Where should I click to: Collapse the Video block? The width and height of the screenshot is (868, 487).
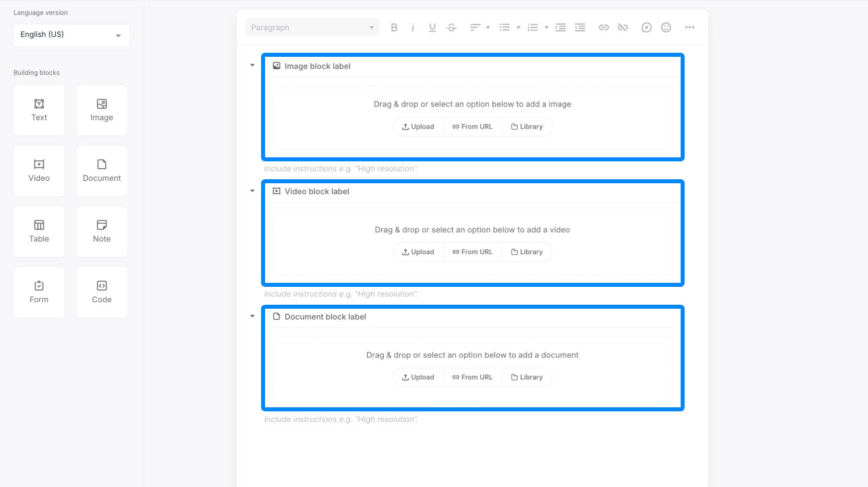pyautogui.click(x=252, y=191)
